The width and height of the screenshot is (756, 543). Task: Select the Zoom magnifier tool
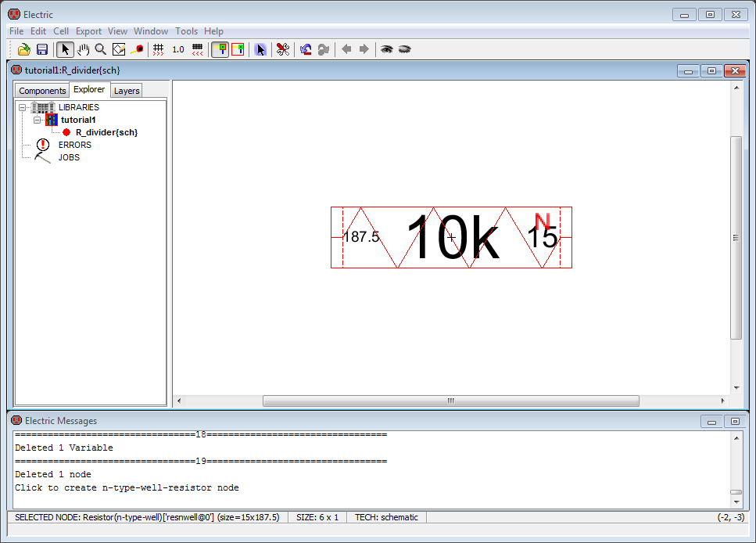point(101,49)
